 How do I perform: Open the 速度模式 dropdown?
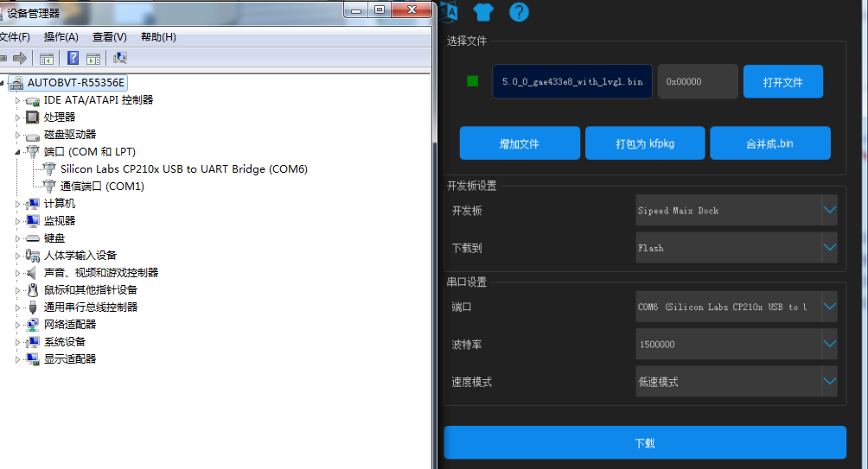click(737, 382)
